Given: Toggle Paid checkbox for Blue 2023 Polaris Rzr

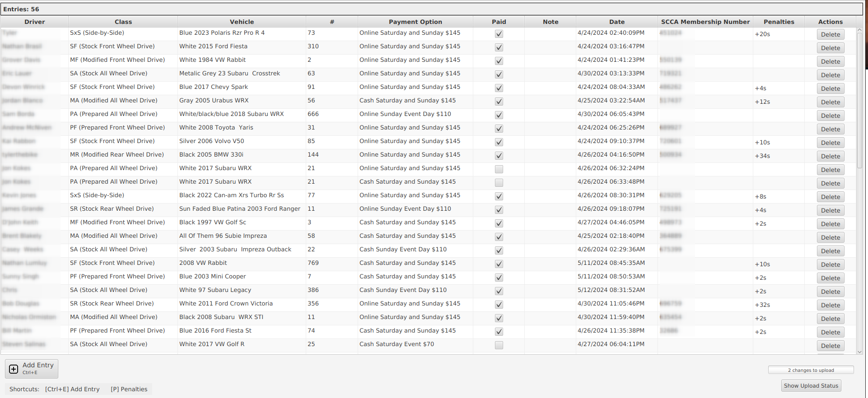Looking at the screenshot, I should pyautogui.click(x=499, y=34).
